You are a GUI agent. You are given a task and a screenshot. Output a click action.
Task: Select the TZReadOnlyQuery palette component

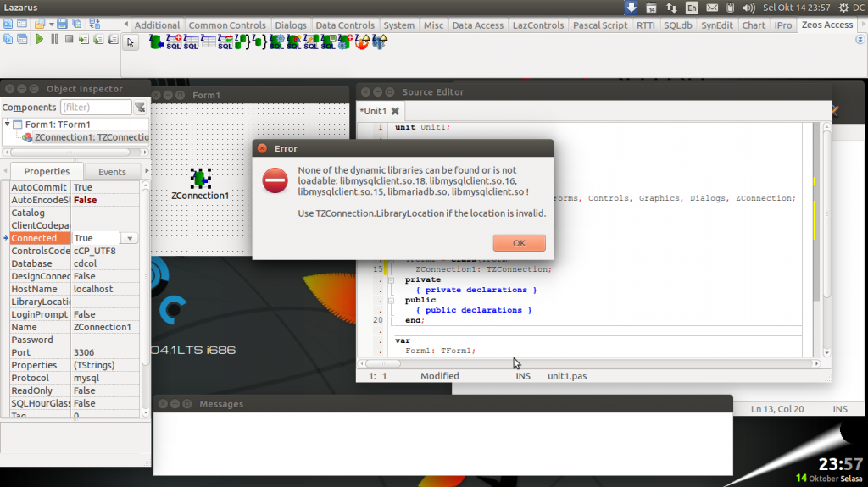click(x=174, y=42)
